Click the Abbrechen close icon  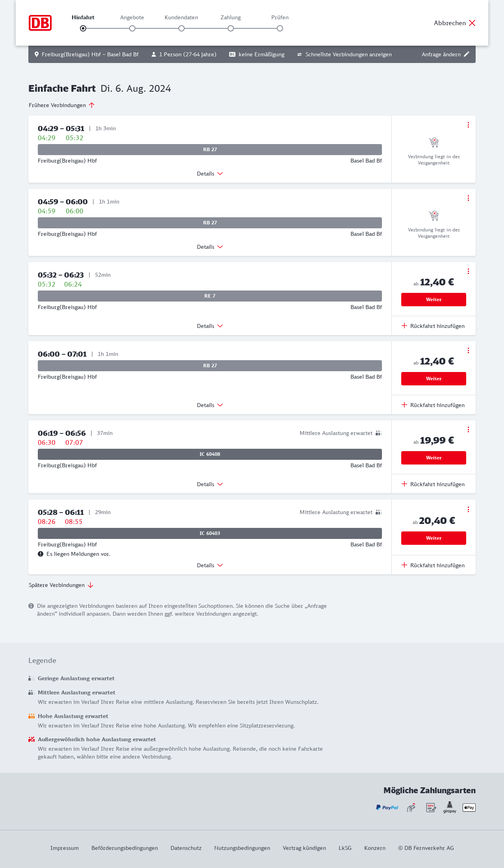(472, 23)
